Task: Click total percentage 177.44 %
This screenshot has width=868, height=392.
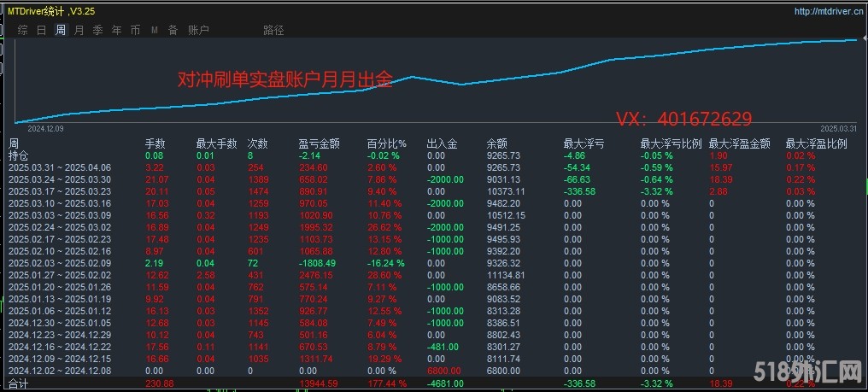Action: click(387, 383)
